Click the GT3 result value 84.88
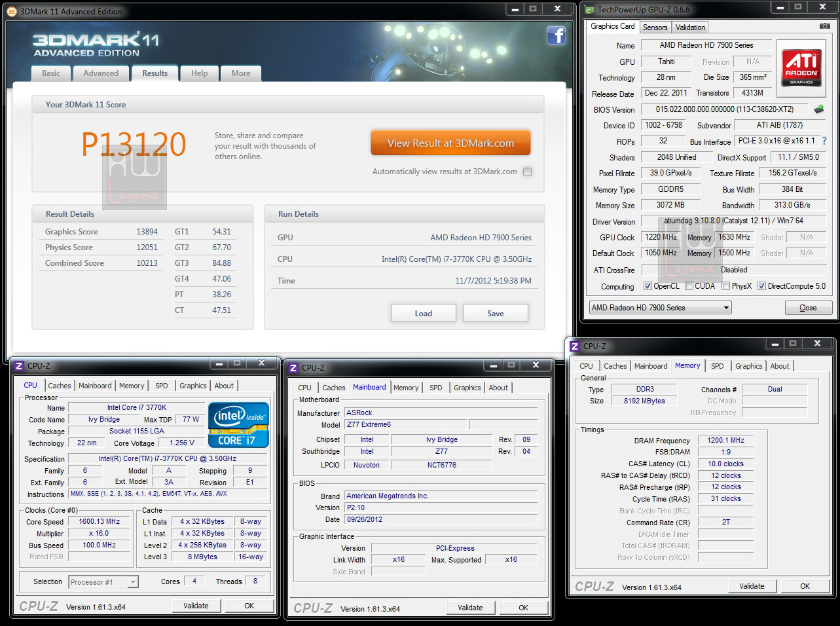Viewport: 840px width, 626px height. 221,263
